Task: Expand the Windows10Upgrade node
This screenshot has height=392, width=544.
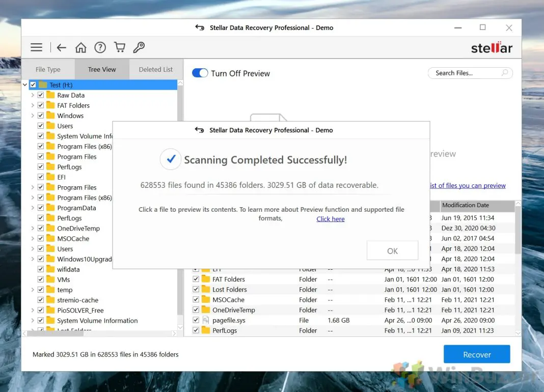Action: tap(33, 259)
